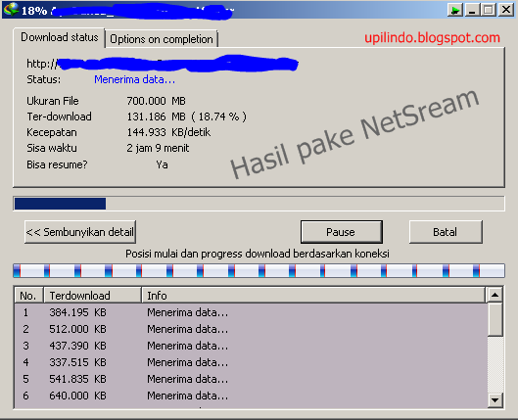This screenshot has height=420, width=518.
Task: Click scrollbar down arrow in connection list
Action: (494, 400)
